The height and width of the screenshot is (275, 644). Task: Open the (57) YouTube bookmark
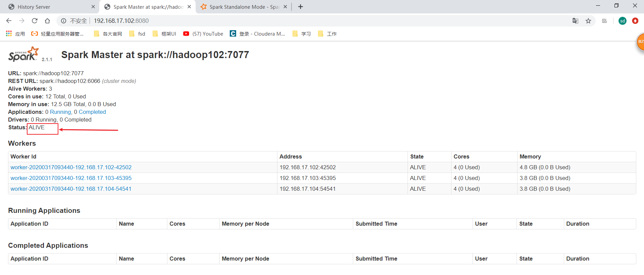tap(203, 34)
